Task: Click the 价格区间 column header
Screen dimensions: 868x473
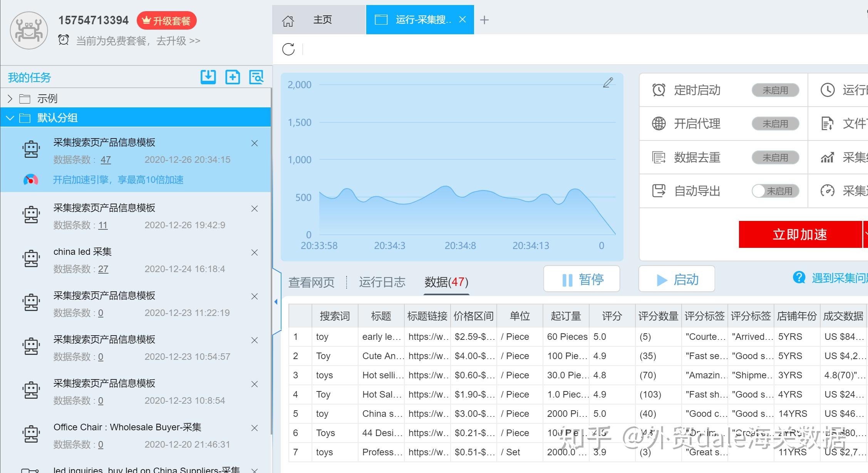Action: tap(473, 316)
